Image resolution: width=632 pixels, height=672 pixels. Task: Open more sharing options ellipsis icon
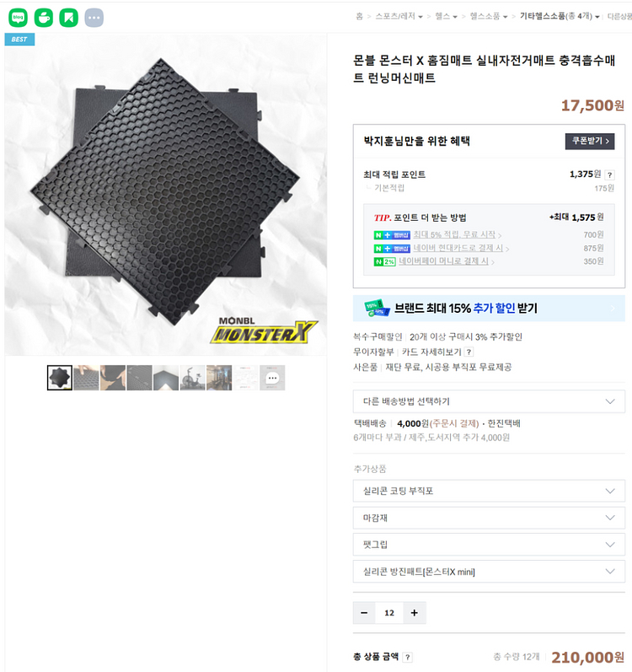[x=94, y=18]
